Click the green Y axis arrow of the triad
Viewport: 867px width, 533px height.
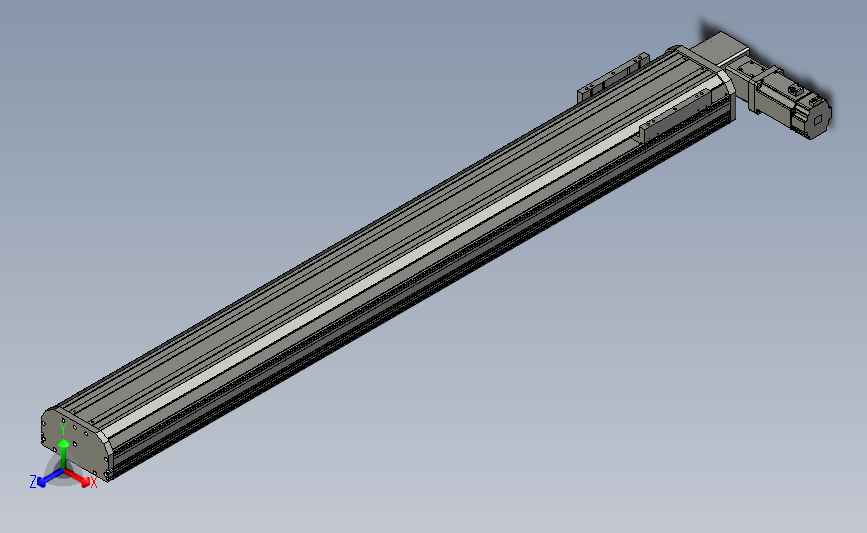[x=64, y=454]
